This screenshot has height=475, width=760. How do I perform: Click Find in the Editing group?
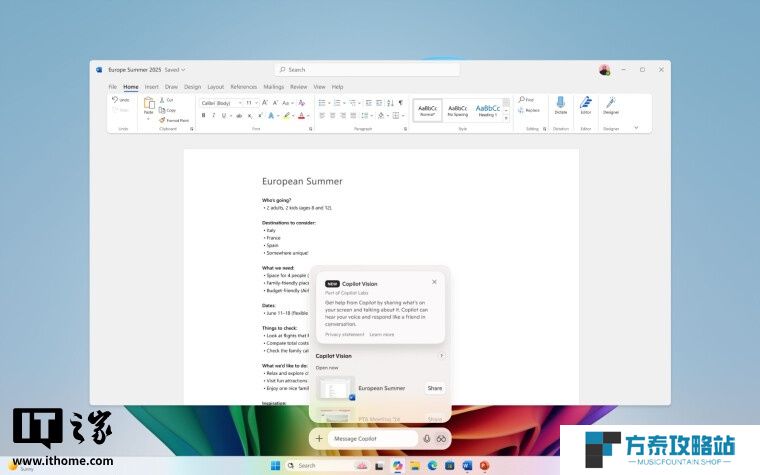[526, 99]
